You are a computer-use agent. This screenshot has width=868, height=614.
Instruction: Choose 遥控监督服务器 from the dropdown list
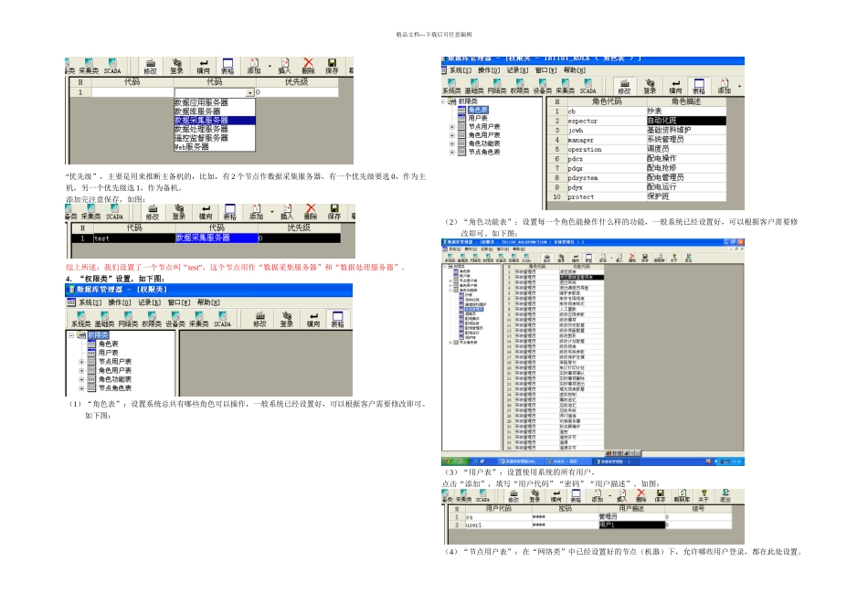[x=202, y=138]
